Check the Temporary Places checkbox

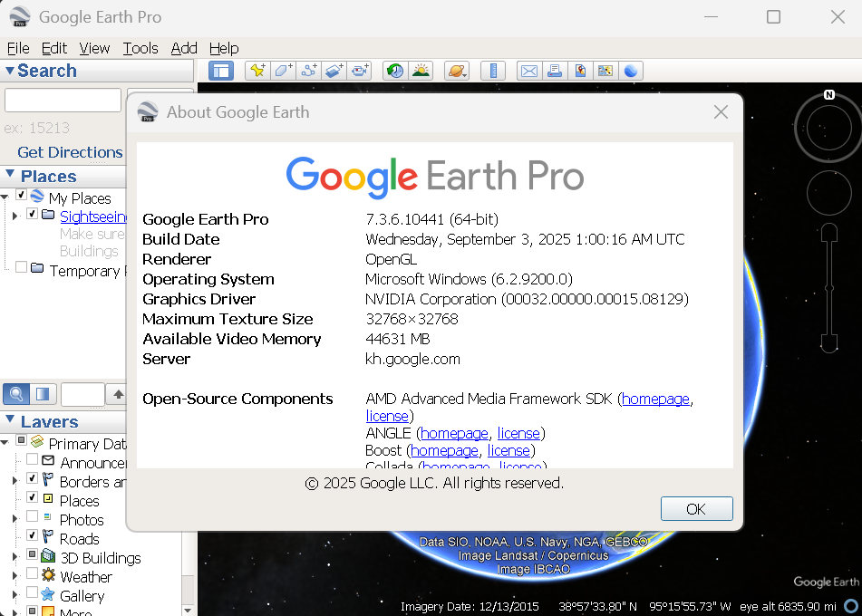[22, 267]
